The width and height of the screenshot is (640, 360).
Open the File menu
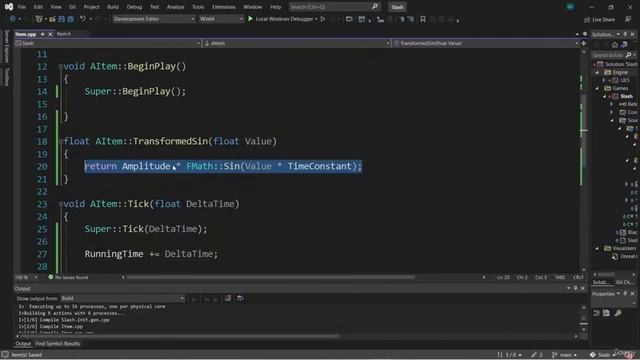point(22,7)
